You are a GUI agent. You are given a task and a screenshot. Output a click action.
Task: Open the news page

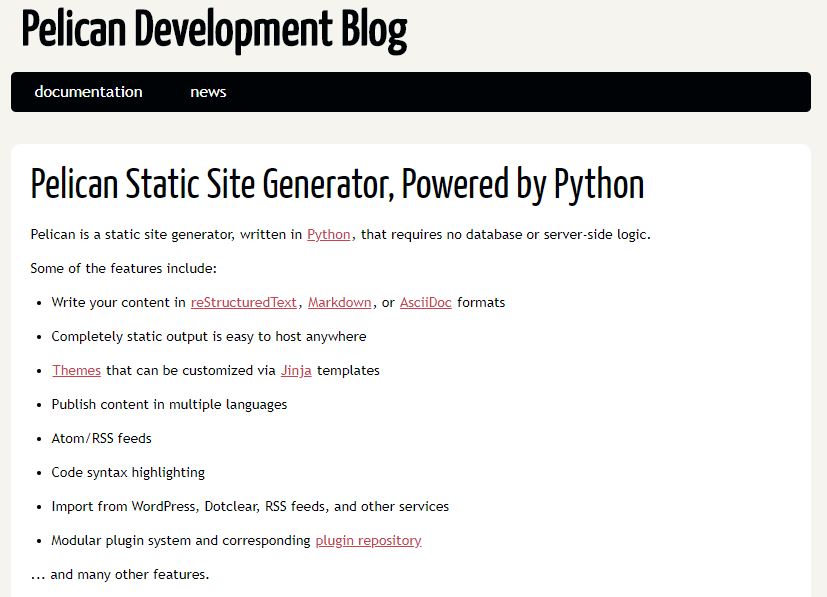(x=207, y=91)
